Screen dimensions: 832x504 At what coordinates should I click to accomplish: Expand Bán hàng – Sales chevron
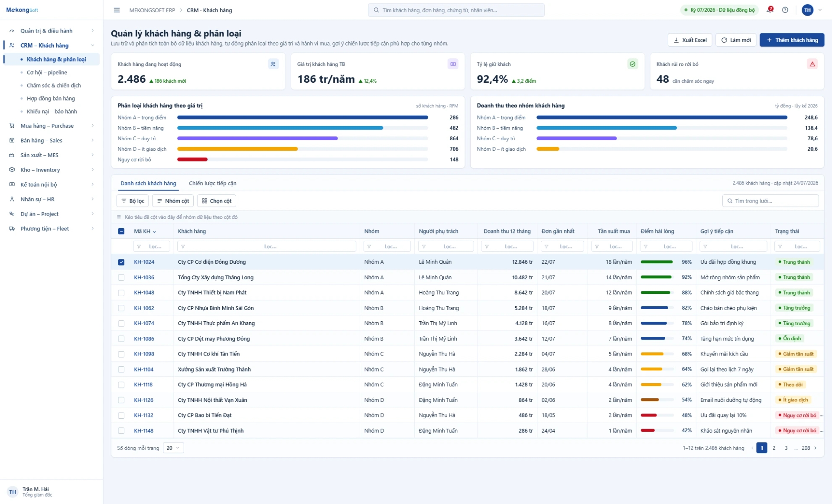(x=93, y=140)
